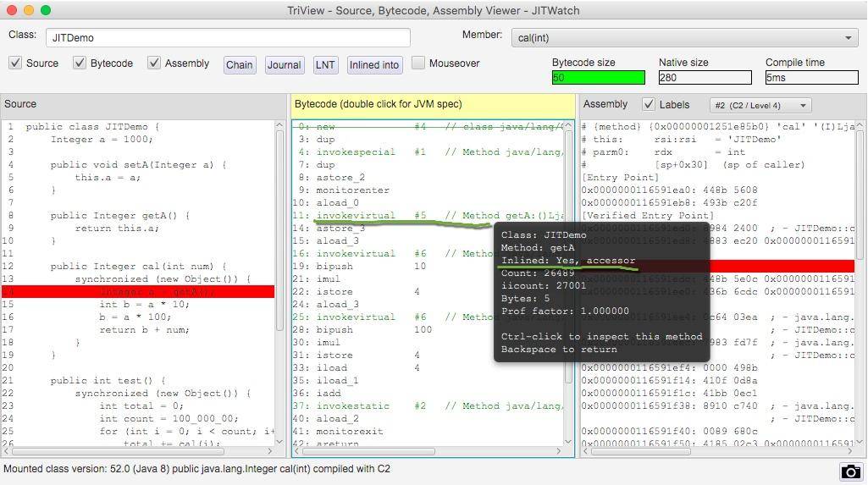Toggle the assembly Labels checkbox
868x485 pixels.
pos(649,105)
